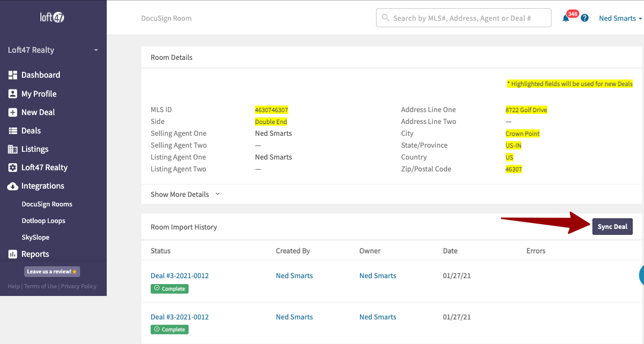Expand Show More Details section
Viewport: 644px width, 344px height.
tap(185, 195)
